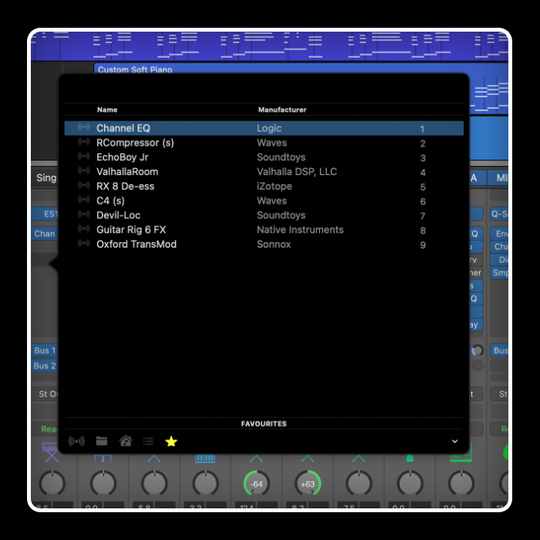540x540 pixels.
Task: Select Channel EQ by Logic
Action: click(264, 128)
